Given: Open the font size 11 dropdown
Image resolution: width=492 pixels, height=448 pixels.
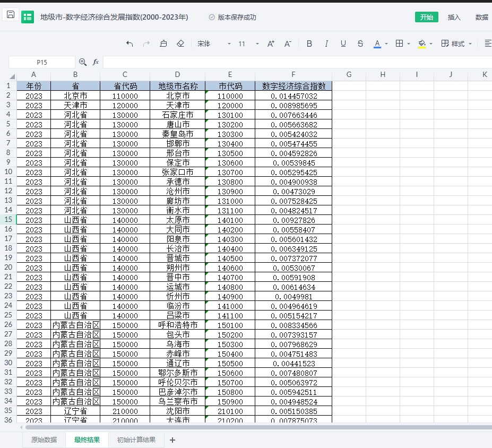Looking at the screenshot, I should point(248,44).
